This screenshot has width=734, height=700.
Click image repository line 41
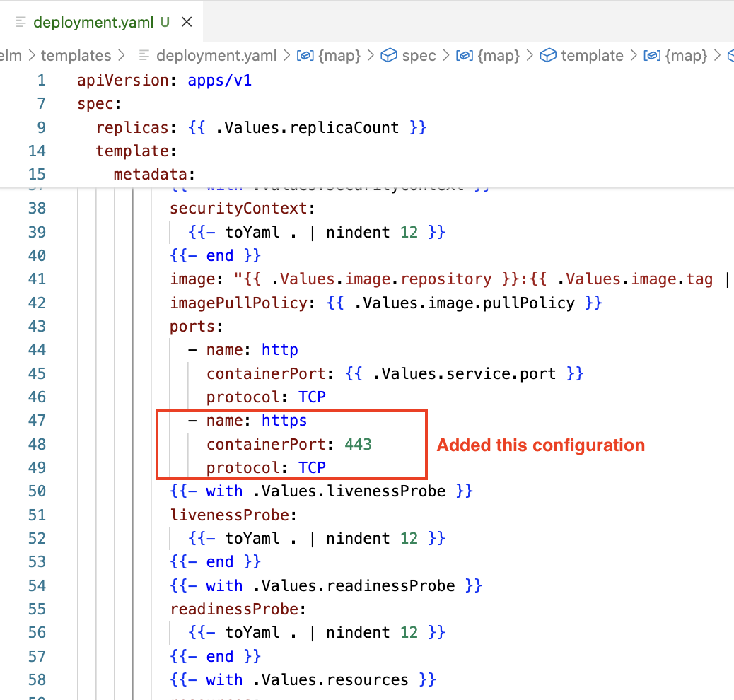tap(450, 279)
